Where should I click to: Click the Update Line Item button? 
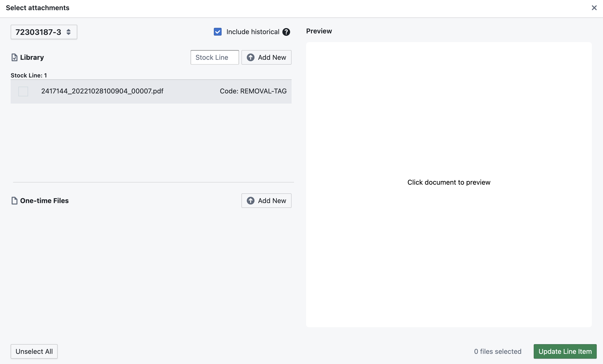[565, 351]
